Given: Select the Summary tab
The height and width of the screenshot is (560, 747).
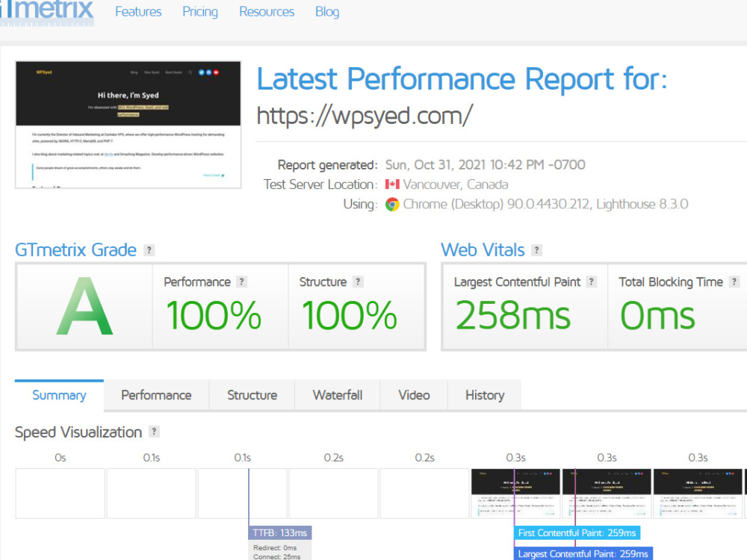Looking at the screenshot, I should tap(59, 395).
